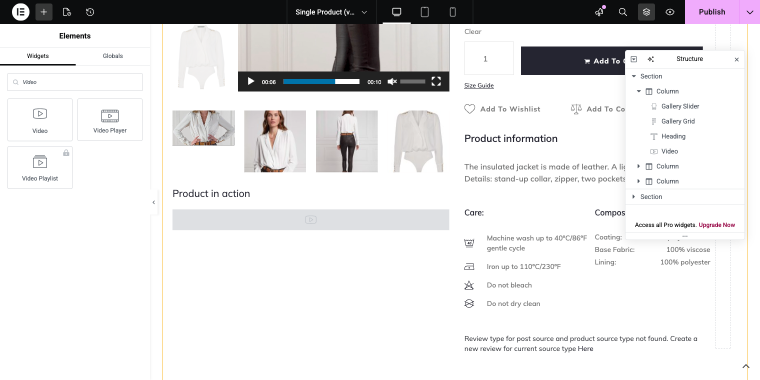This screenshot has width=760, height=380.
Task: Collapse all in Structure panel icon
Action: click(x=633, y=59)
